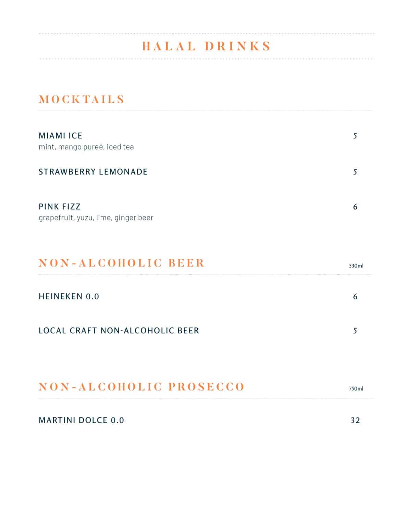The height and width of the screenshot is (532, 411).
Task: Select the NON-ALCOHOLIC BEER heading
Action: coord(122,263)
